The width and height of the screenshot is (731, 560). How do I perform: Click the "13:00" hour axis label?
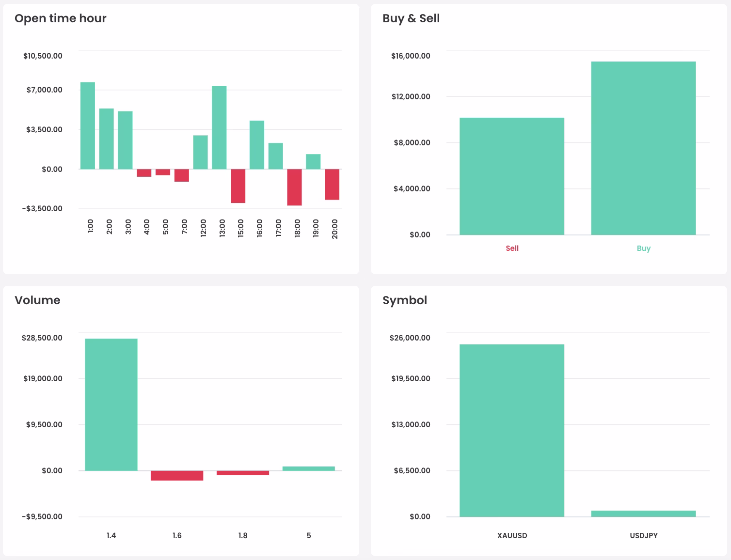pyautogui.click(x=222, y=228)
